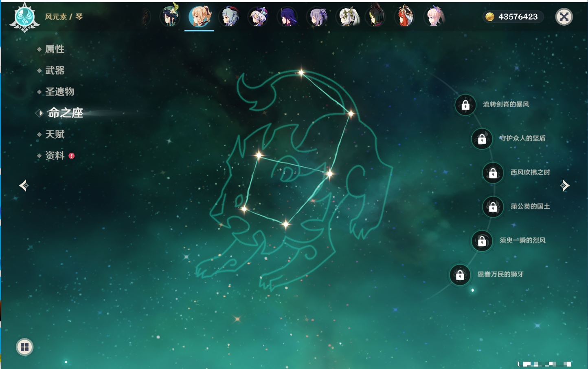Click the 风元素 / 琴 title text
This screenshot has height=369, width=588.
64,17
